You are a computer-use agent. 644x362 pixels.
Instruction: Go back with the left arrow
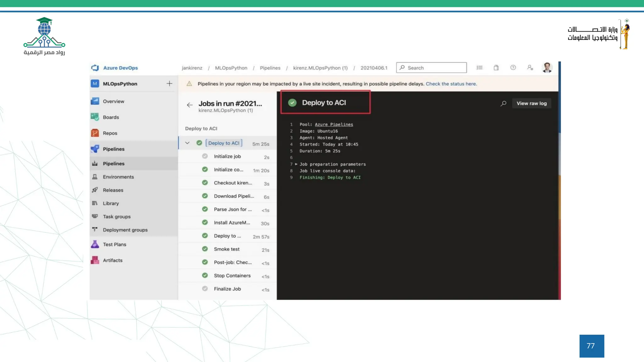point(190,105)
